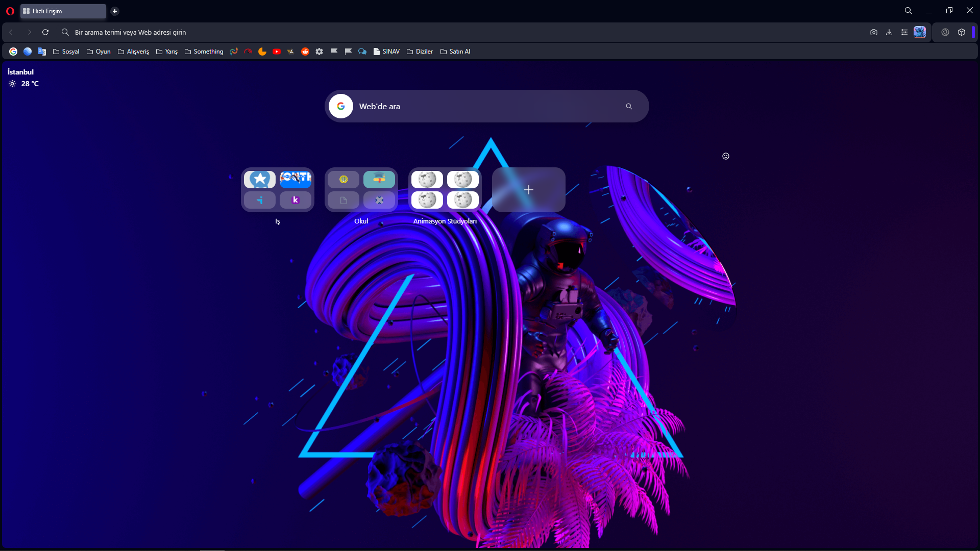Go forward with the forward arrow
This screenshot has width=980, height=551.
point(29,32)
